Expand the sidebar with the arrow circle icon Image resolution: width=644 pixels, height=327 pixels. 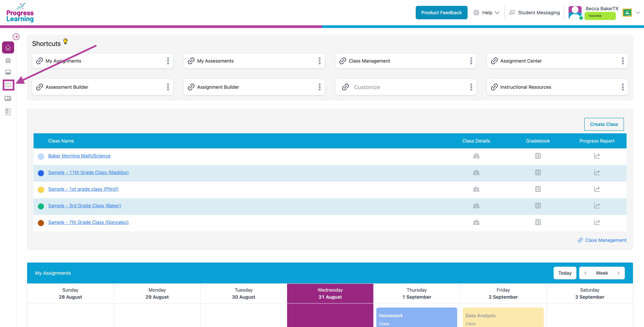(16, 37)
